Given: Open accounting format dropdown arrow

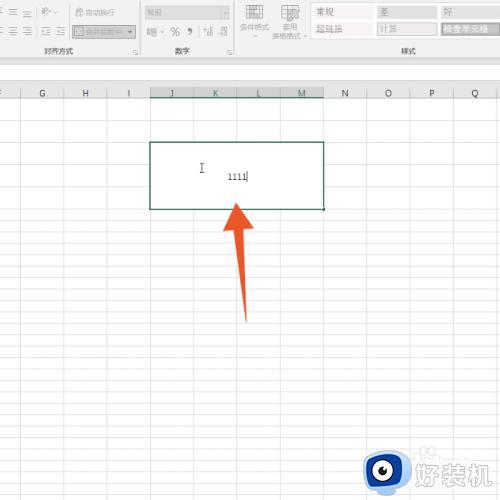Looking at the screenshot, I should [162, 32].
